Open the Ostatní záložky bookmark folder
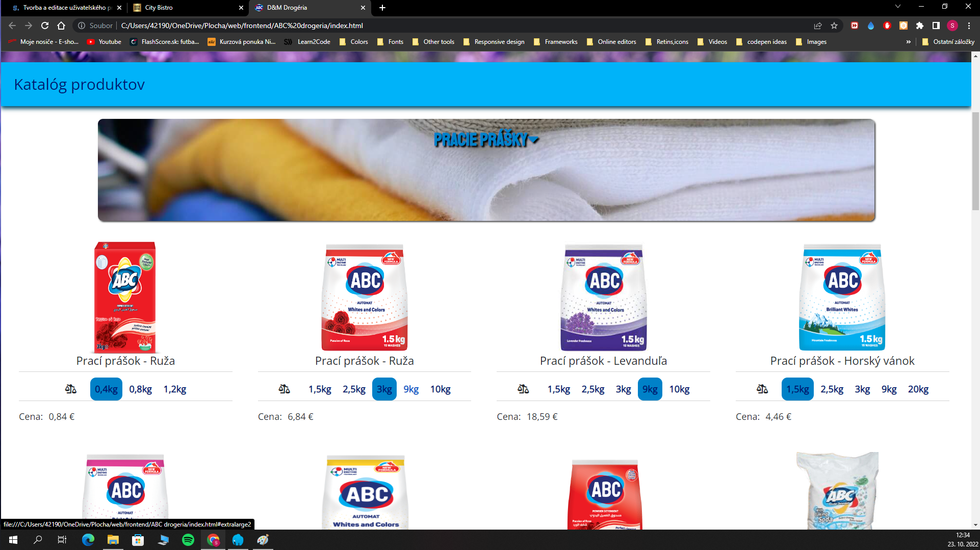 coord(948,42)
